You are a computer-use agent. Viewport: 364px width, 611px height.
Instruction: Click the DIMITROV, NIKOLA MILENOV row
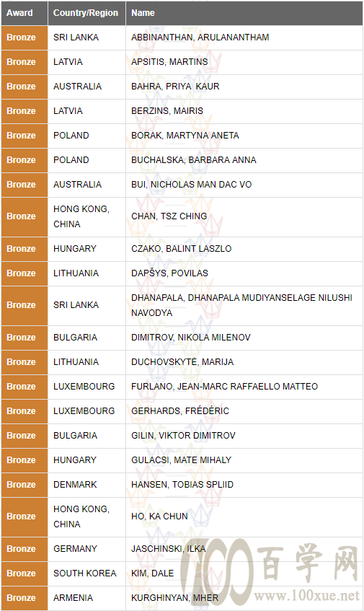pyautogui.click(x=182, y=338)
